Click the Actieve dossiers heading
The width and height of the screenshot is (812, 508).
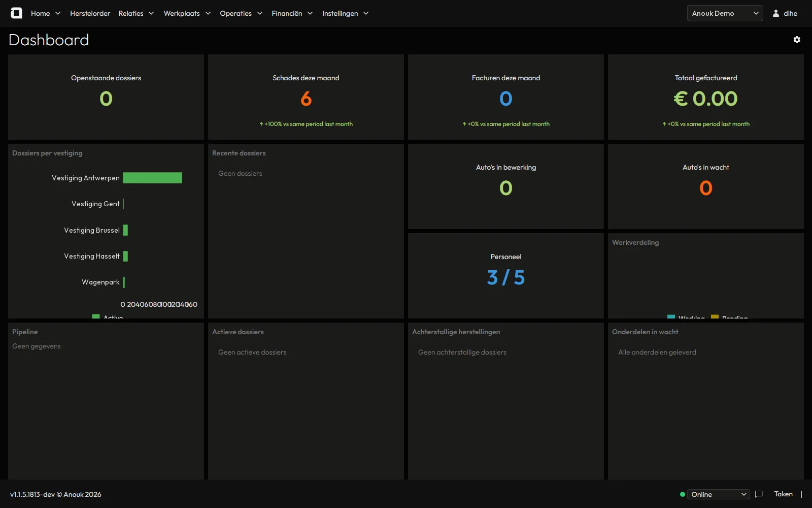(x=238, y=332)
